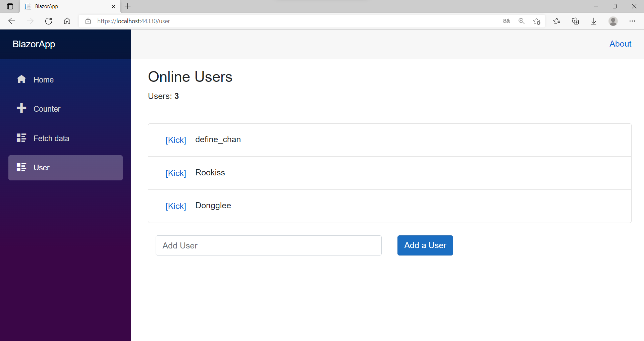This screenshot has height=341, width=644.
Task: Select the Fetch data list icon
Action: pyautogui.click(x=21, y=137)
